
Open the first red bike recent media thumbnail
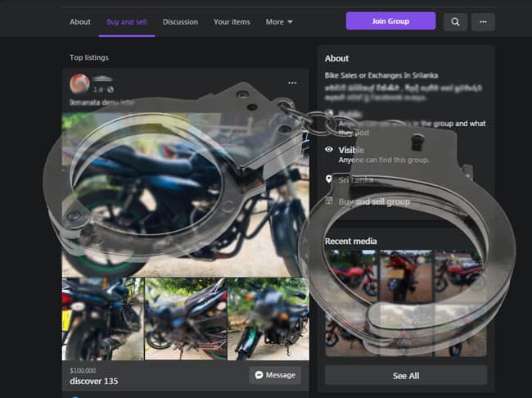coord(351,275)
